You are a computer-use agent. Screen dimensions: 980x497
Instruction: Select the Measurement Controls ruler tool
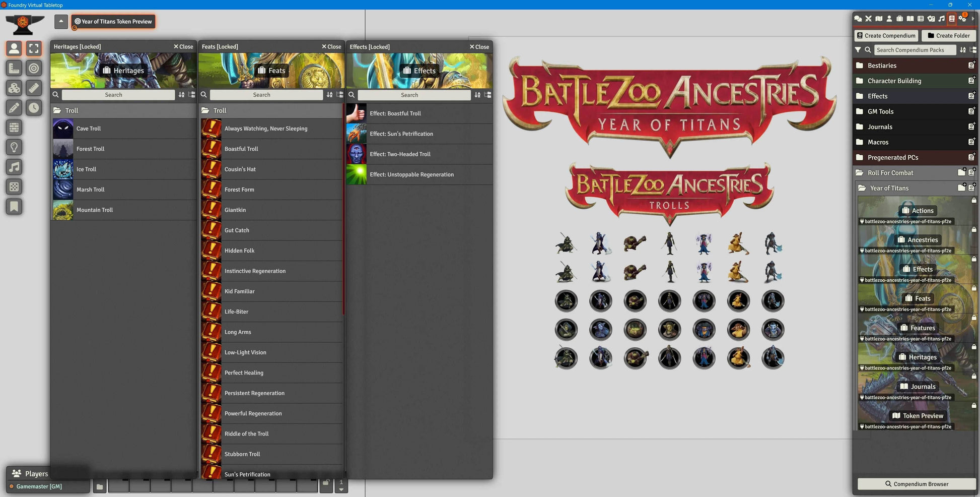point(14,68)
